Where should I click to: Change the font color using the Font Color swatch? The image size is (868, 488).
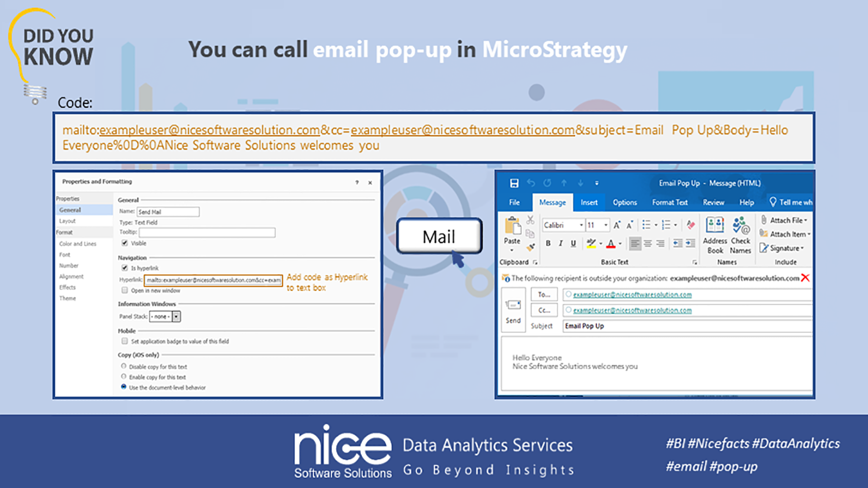click(610, 244)
